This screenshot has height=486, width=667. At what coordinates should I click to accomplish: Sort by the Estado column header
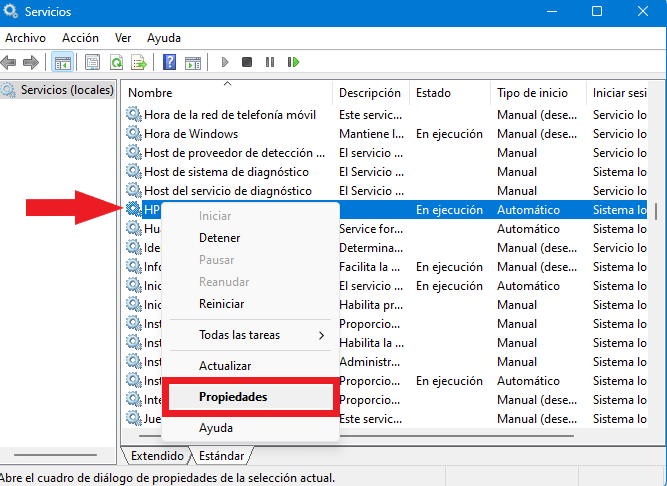[x=450, y=93]
